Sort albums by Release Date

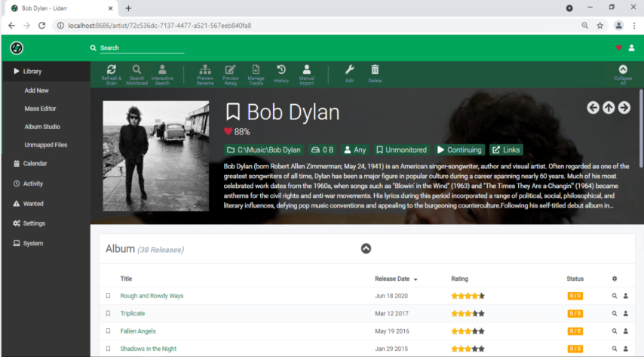pyautogui.click(x=396, y=279)
